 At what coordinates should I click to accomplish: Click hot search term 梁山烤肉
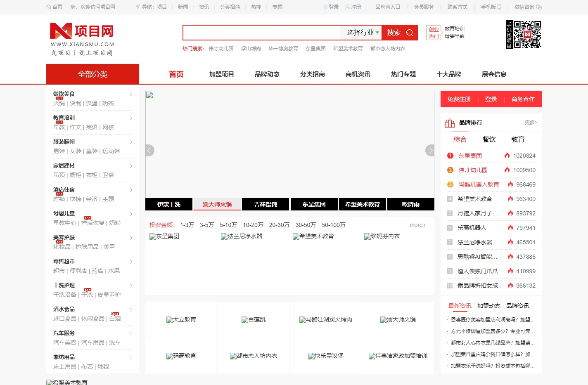[251, 49]
